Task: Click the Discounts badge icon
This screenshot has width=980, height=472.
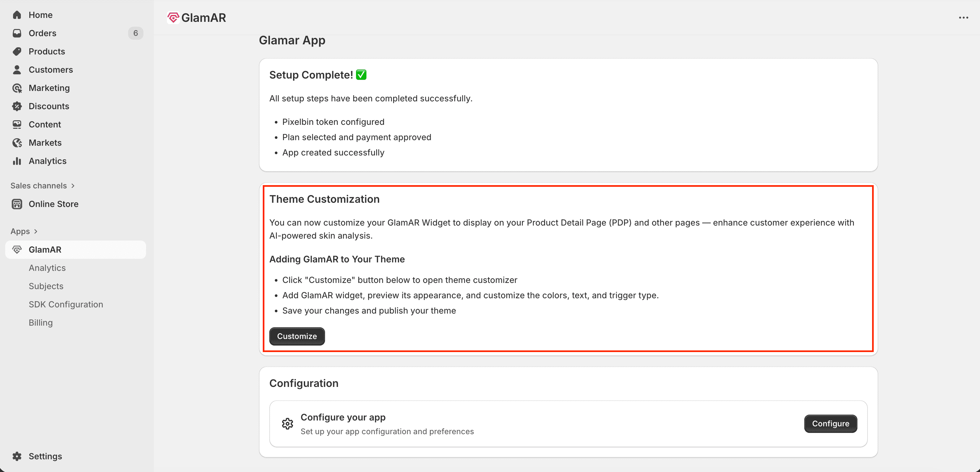Action: pyautogui.click(x=17, y=106)
